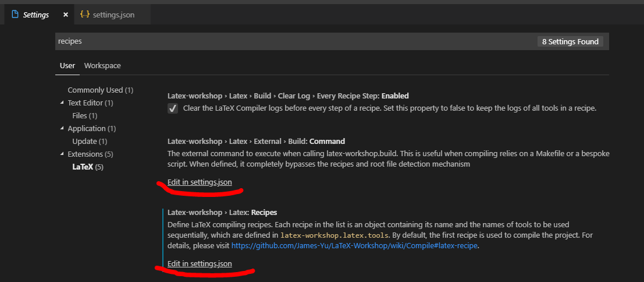This screenshot has height=282, width=644.
Task: Select LaTeX under Extensions
Action: pos(87,167)
